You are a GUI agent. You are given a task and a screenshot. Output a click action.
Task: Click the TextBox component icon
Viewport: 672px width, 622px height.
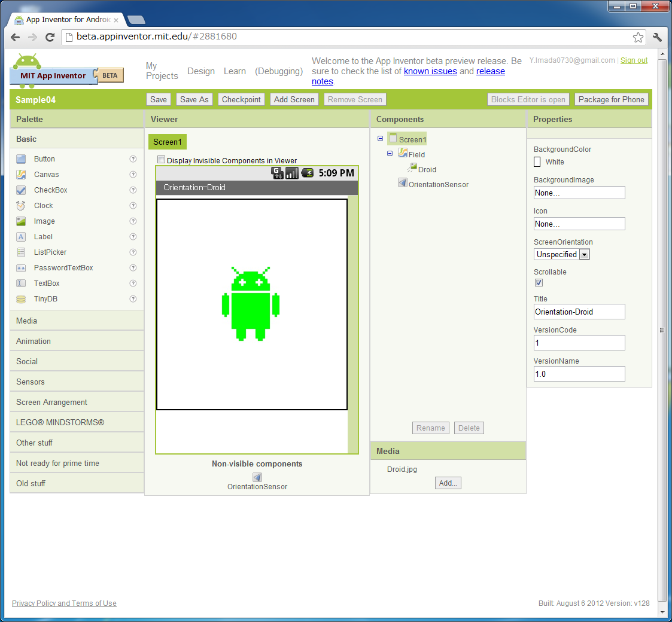(x=21, y=283)
